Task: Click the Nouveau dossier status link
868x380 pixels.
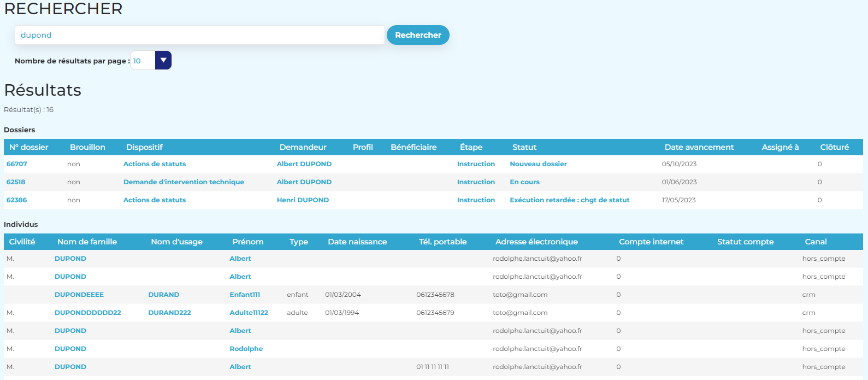Action: pos(538,164)
